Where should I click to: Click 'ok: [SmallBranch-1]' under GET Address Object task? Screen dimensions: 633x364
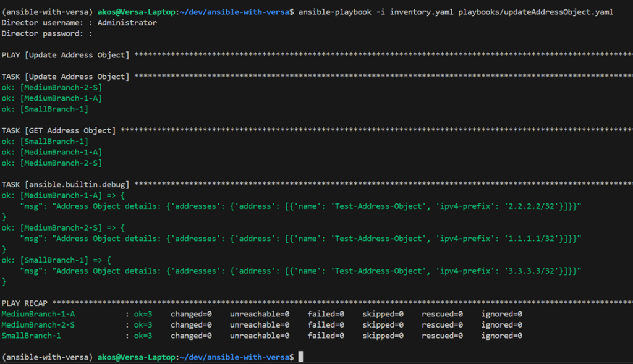45,142
